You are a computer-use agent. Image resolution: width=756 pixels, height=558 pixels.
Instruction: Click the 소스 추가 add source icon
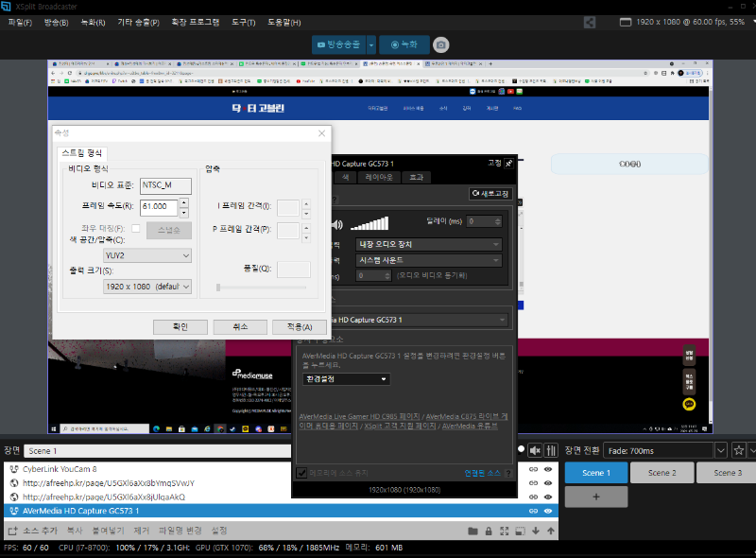point(13,531)
